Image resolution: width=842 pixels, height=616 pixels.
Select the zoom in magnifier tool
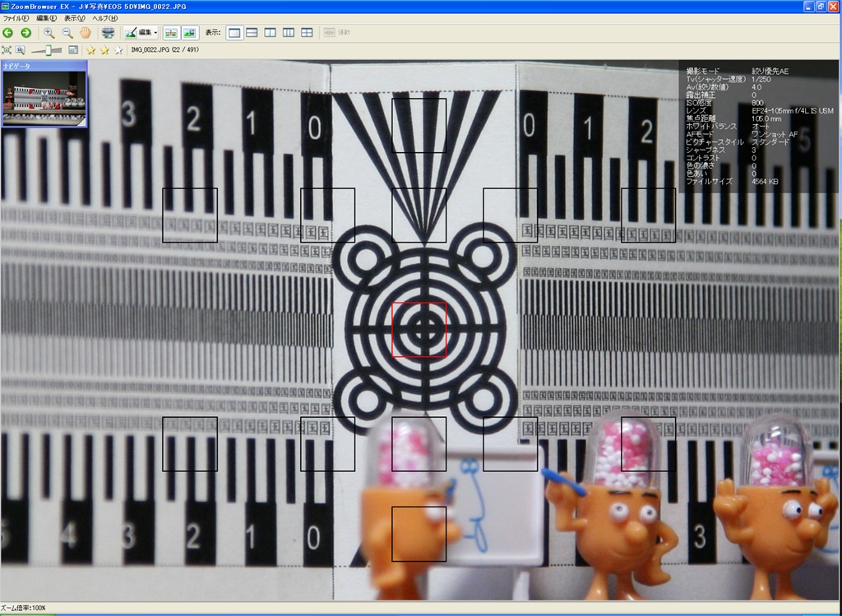[x=49, y=33]
